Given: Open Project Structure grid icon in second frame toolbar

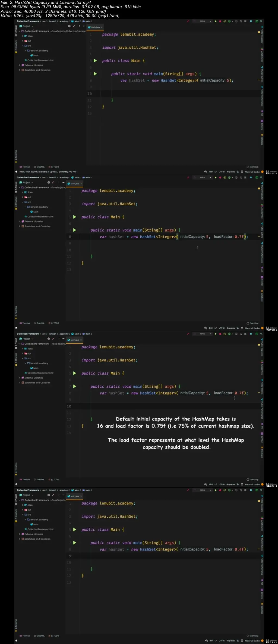Looking at the screenshot, I should pyautogui.click(x=251, y=178).
